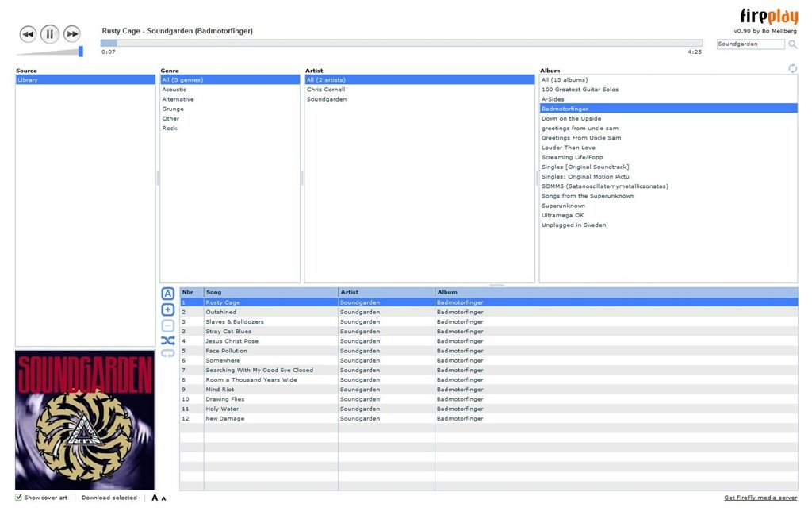This screenshot has height=515, width=812.
Task: Click the previous track button
Action: click(28, 34)
